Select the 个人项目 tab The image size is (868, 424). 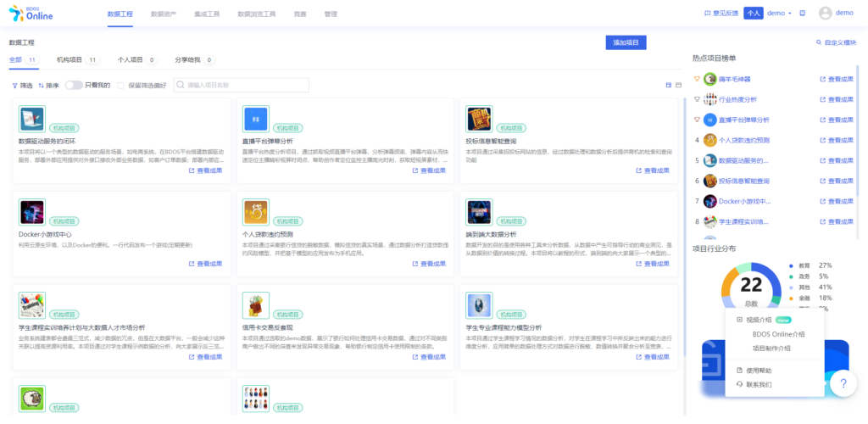(136, 59)
